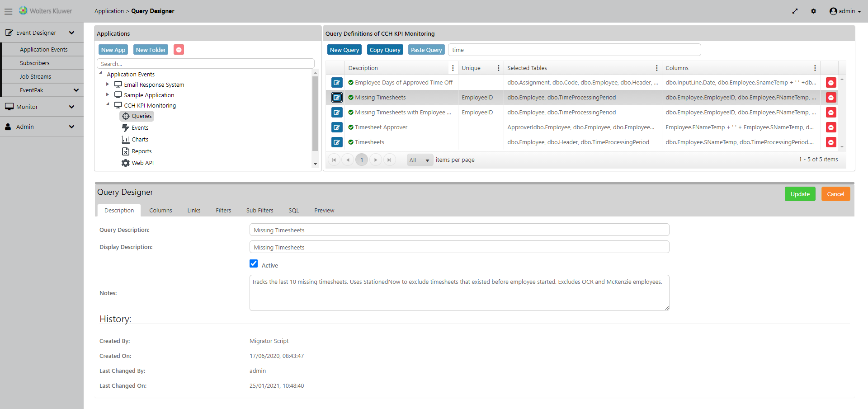Open the hamburger menu icon
Screen dimensions: 868x409
(x=9, y=11)
